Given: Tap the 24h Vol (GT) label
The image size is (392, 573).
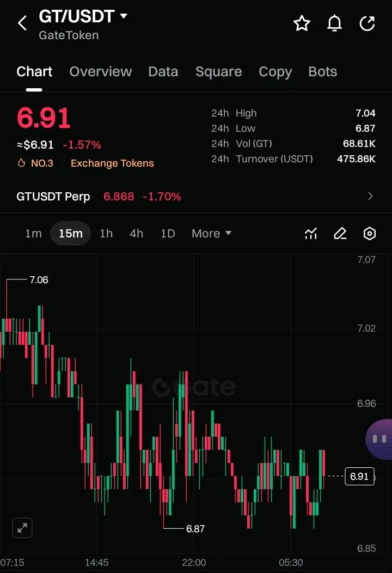Looking at the screenshot, I should coord(242,143).
